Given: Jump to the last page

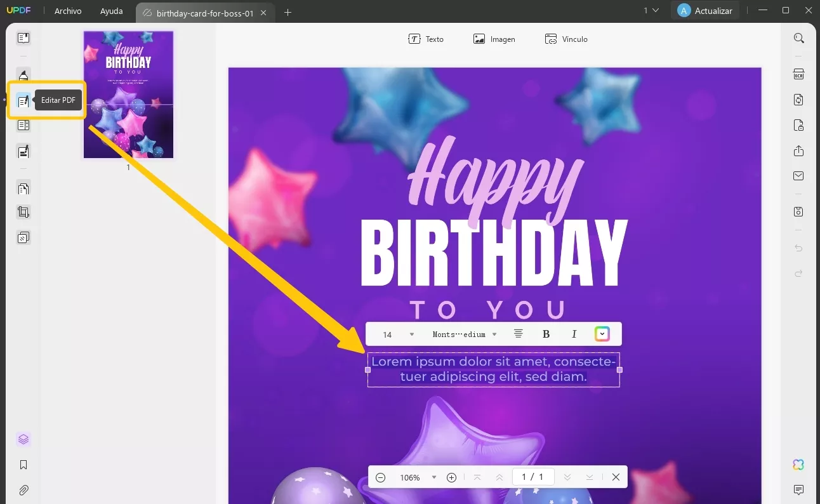Looking at the screenshot, I should tap(590, 477).
